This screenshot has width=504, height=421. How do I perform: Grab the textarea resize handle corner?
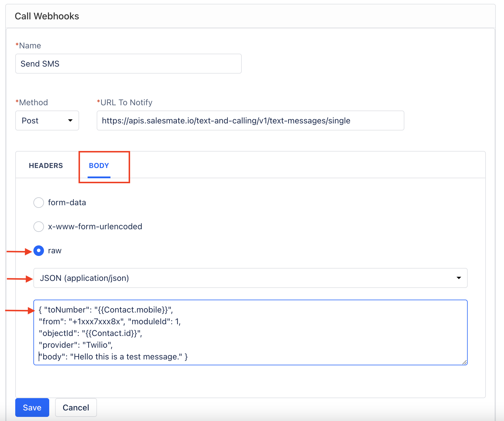[x=464, y=362]
